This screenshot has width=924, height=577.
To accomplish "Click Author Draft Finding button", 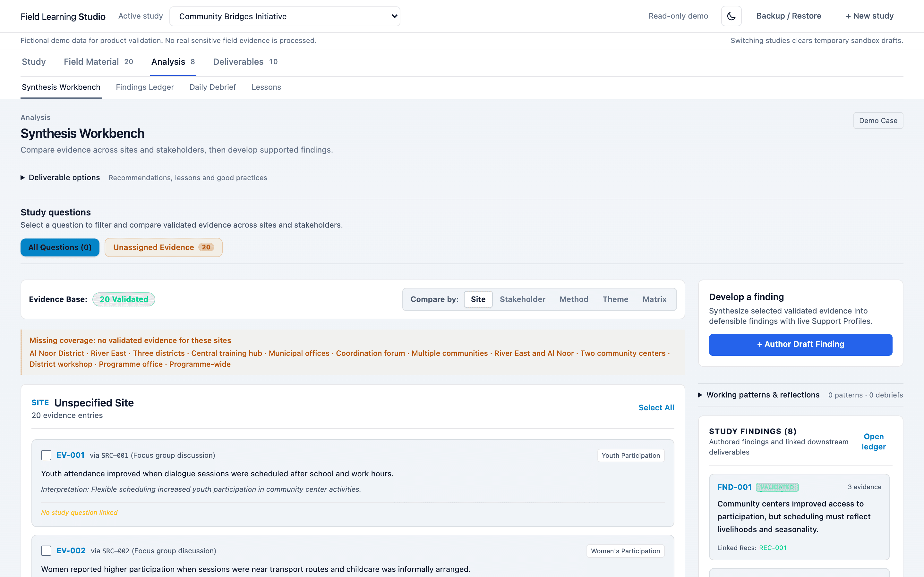I will [x=800, y=344].
